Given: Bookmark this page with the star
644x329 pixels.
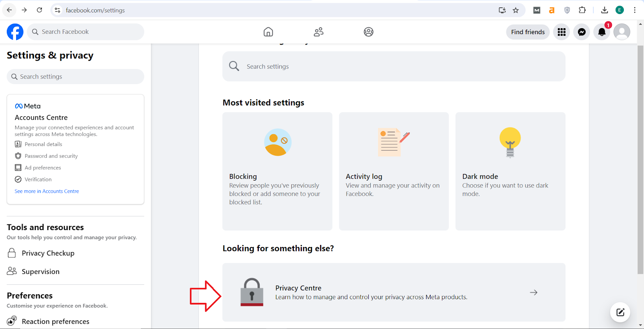Looking at the screenshot, I should (516, 10).
